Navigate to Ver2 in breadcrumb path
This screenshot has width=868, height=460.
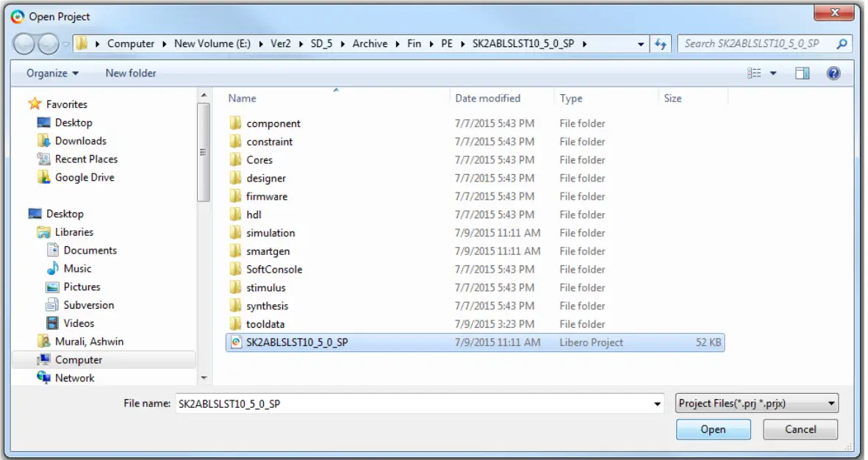pyautogui.click(x=281, y=44)
